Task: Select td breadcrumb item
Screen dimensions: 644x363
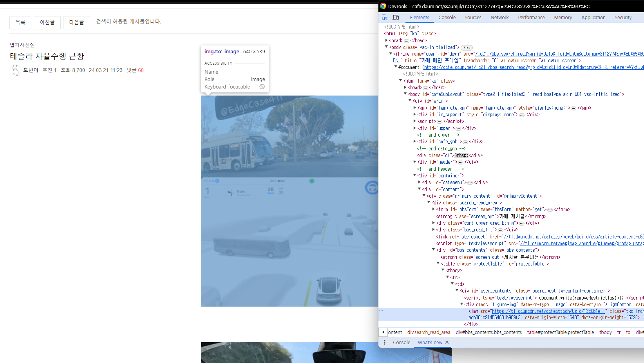Action: (x=628, y=332)
